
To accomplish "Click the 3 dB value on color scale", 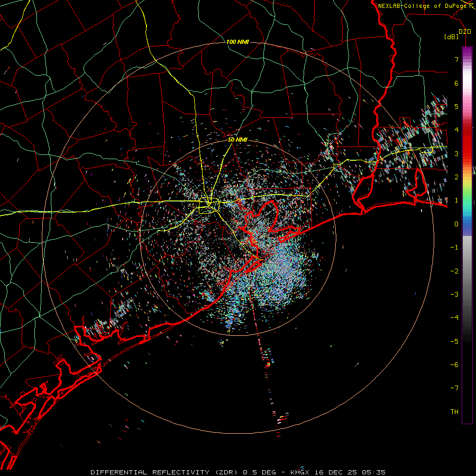I will click(456, 153).
